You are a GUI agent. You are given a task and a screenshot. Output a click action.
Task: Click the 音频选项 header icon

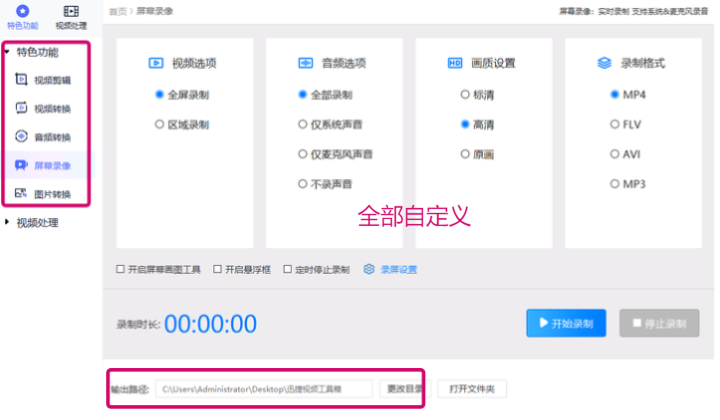point(306,63)
